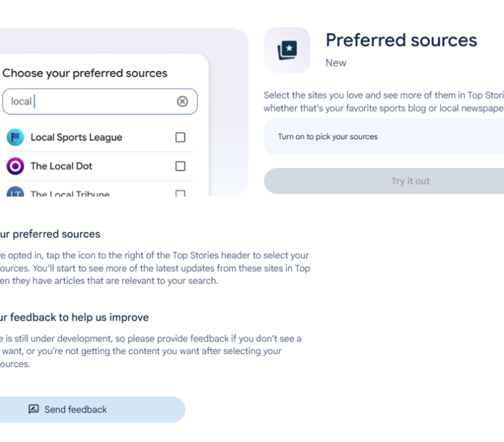504x442 pixels.
Task: Tick The Local Dot checkbox
Action: coord(180,166)
